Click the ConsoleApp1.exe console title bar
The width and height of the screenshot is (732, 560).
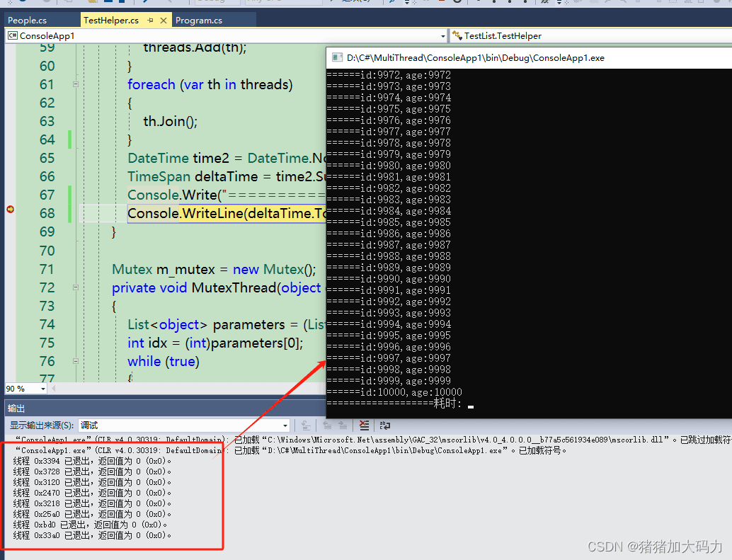[x=528, y=57]
